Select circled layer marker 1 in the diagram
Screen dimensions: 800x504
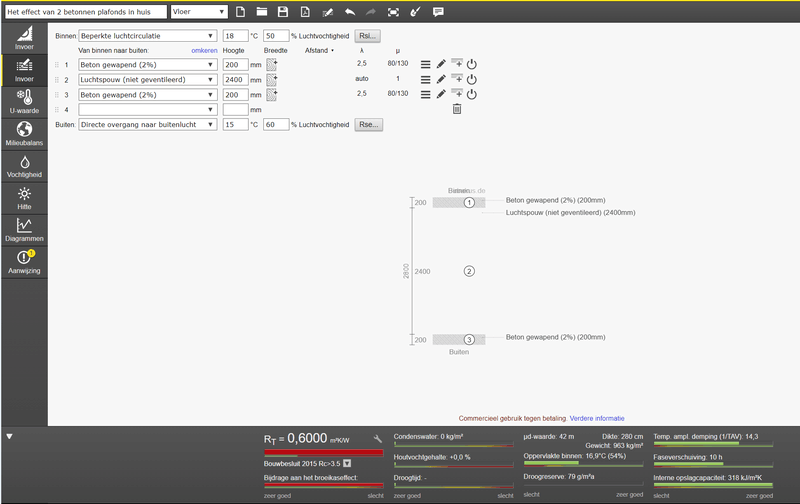(x=469, y=203)
